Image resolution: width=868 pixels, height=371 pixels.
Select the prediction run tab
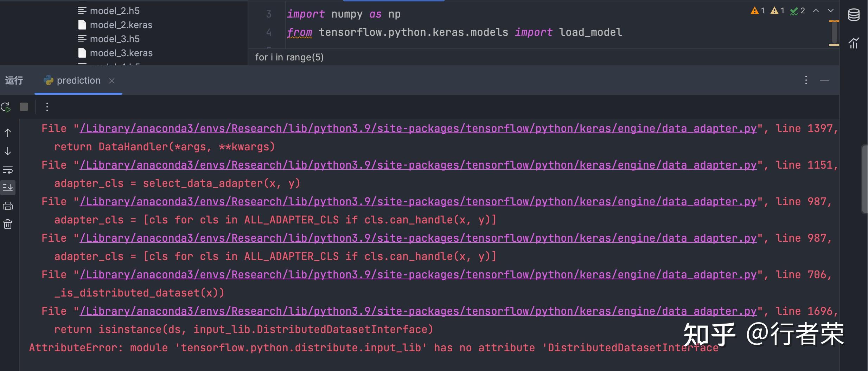click(x=72, y=80)
